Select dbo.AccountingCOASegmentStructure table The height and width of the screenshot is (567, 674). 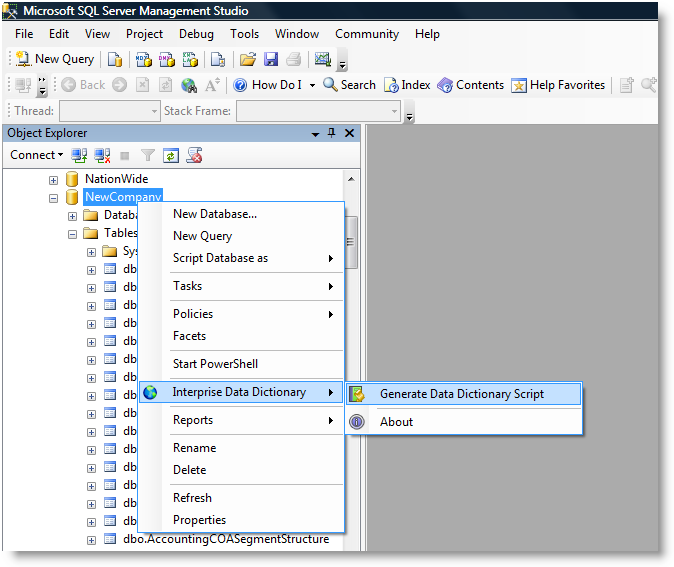click(x=225, y=539)
